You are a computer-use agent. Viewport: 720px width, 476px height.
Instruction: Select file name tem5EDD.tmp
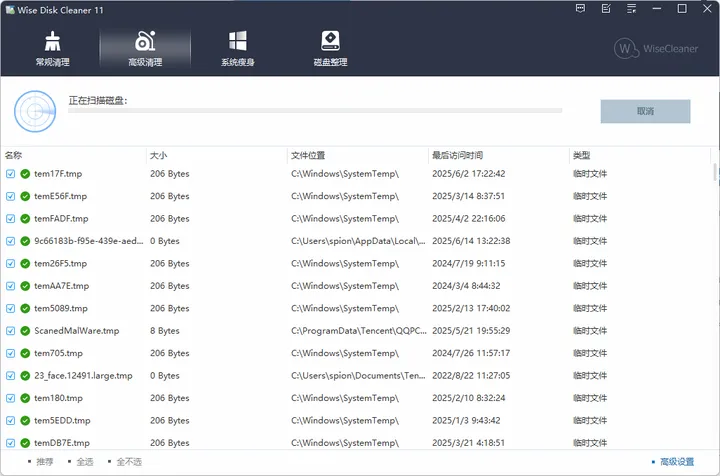(62, 420)
